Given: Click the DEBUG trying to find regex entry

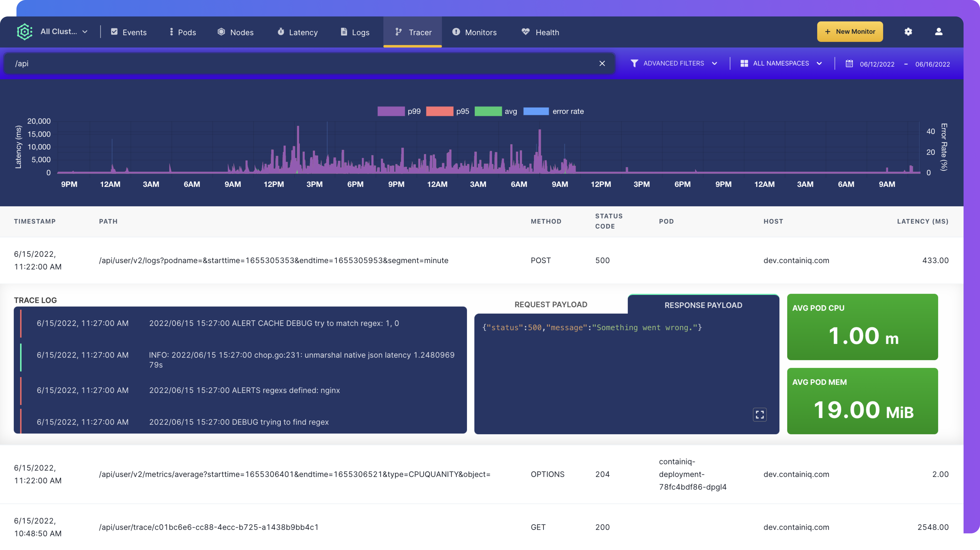Looking at the screenshot, I should pos(240,422).
